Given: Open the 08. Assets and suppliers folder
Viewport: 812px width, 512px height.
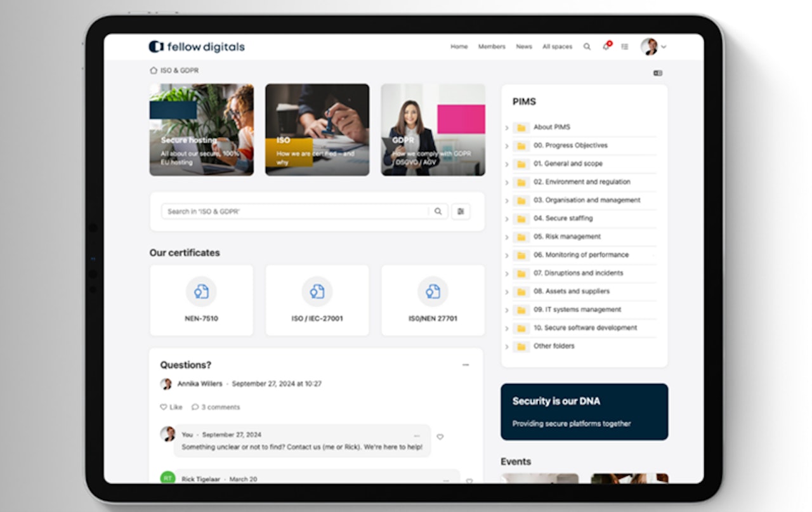Looking at the screenshot, I should click(571, 291).
